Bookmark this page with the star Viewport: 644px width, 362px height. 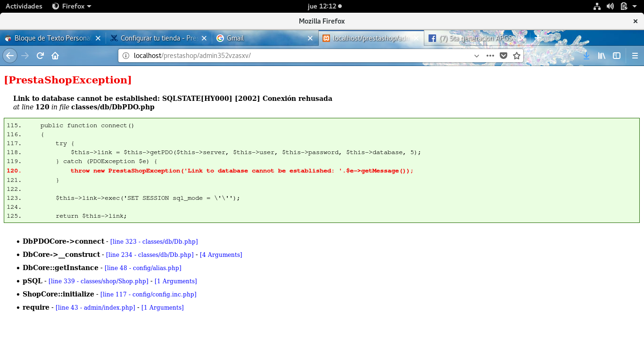click(517, 56)
